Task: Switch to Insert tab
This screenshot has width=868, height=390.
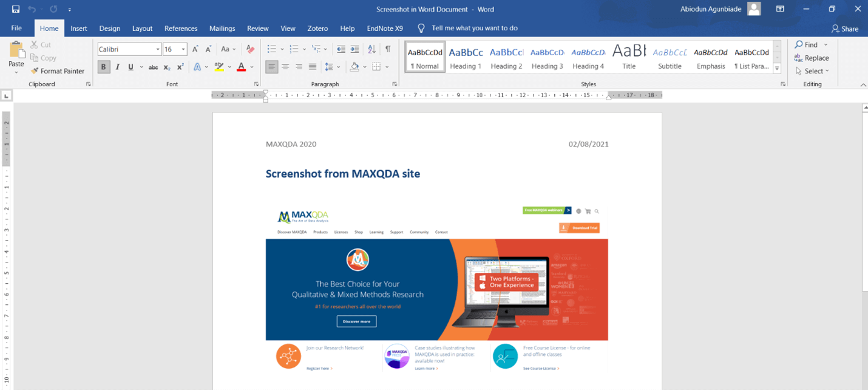Action: click(x=79, y=29)
